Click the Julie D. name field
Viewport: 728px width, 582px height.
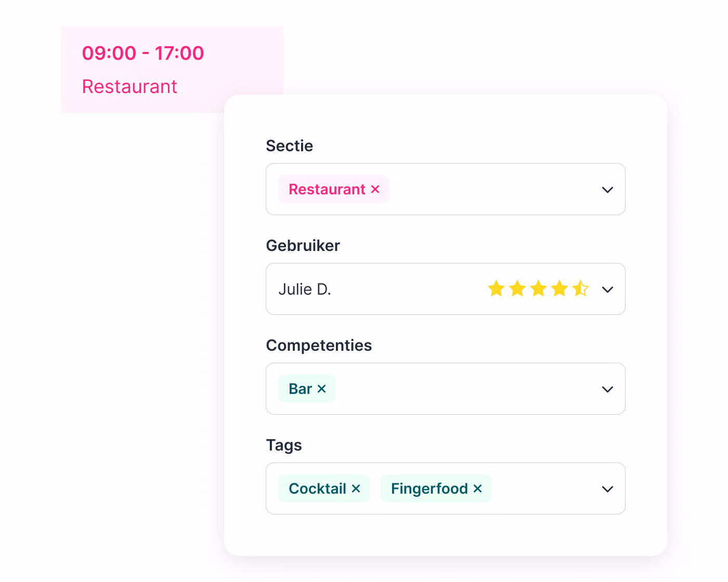[305, 289]
